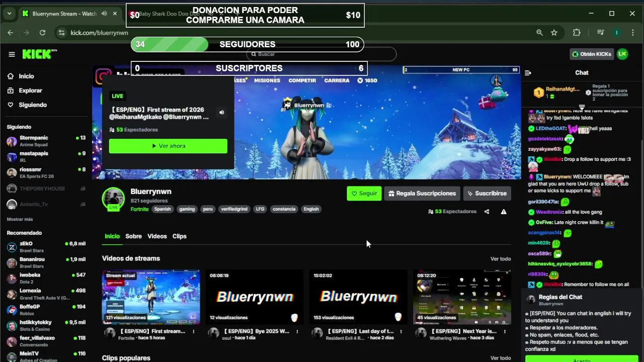Open browser extensions puzzle icon

[577, 33]
